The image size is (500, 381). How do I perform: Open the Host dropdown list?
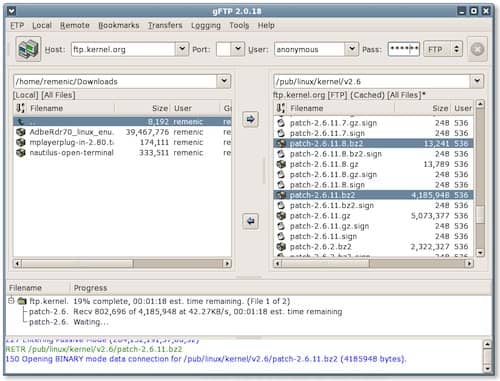click(x=182, y=49)
